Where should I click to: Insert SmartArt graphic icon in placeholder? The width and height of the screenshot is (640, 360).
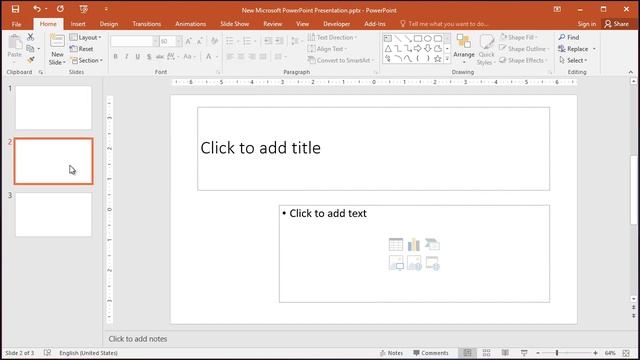click(x=432, y=244)
